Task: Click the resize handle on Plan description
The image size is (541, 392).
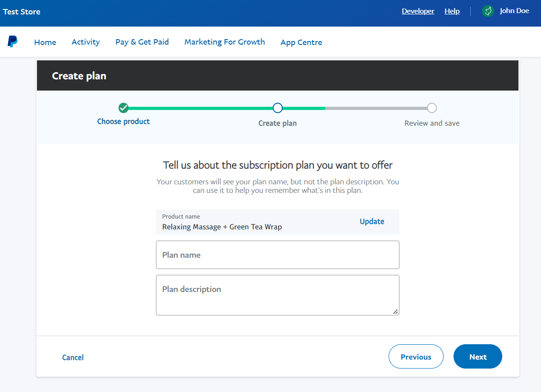Action: (x=396, y=311)
